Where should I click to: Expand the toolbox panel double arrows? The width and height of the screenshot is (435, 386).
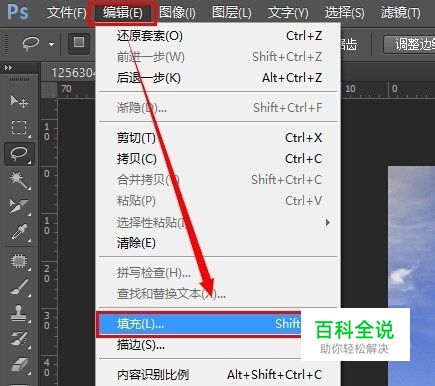(x=8, y=68)
